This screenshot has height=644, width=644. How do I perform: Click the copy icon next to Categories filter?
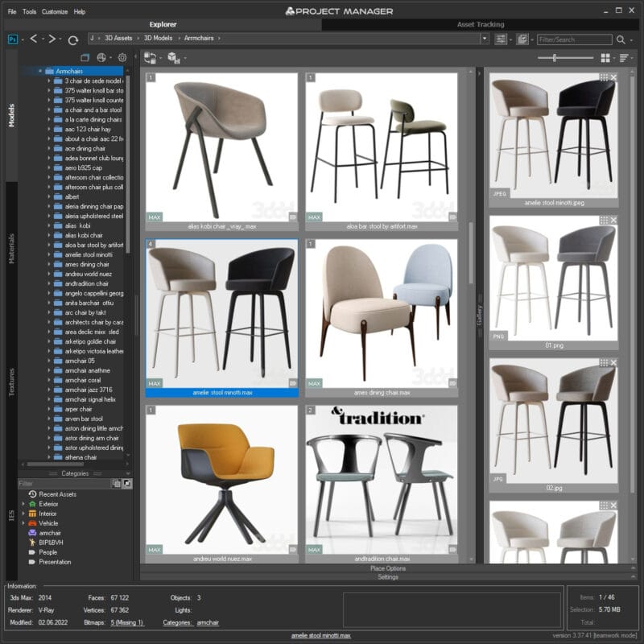[x=117, y=484]
